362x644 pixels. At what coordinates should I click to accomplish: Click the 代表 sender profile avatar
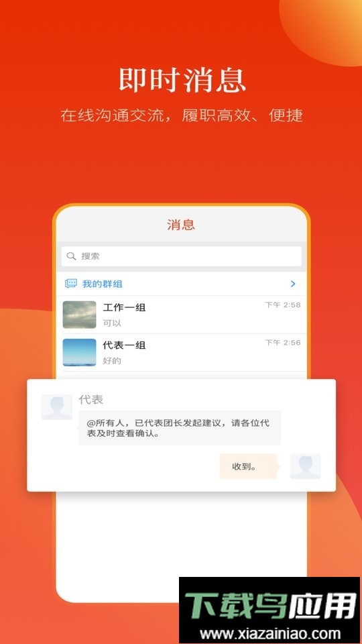click(x=56, y=407)
